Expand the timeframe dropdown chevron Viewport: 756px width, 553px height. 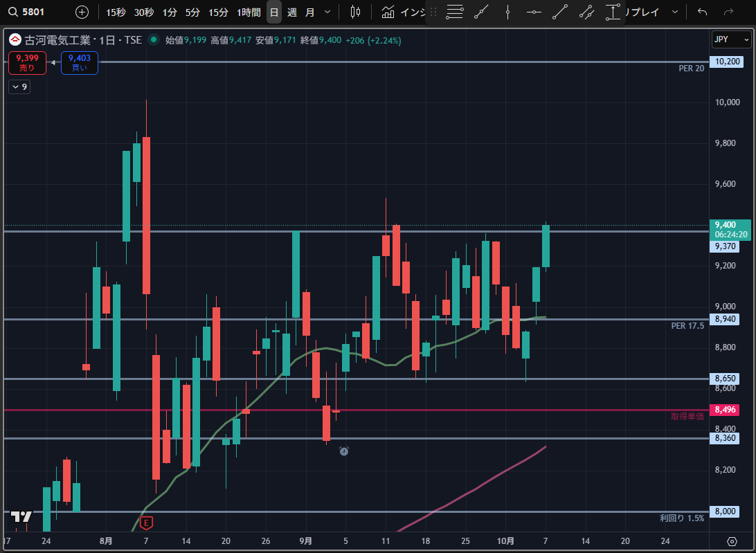327,12
